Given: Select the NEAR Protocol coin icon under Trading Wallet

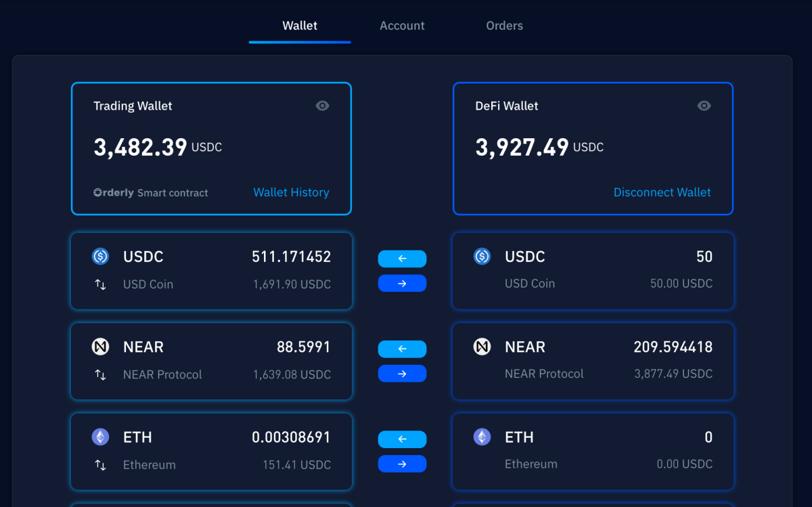Looking at the screenshot, I should pyautogui.click(x=100, y=347).
